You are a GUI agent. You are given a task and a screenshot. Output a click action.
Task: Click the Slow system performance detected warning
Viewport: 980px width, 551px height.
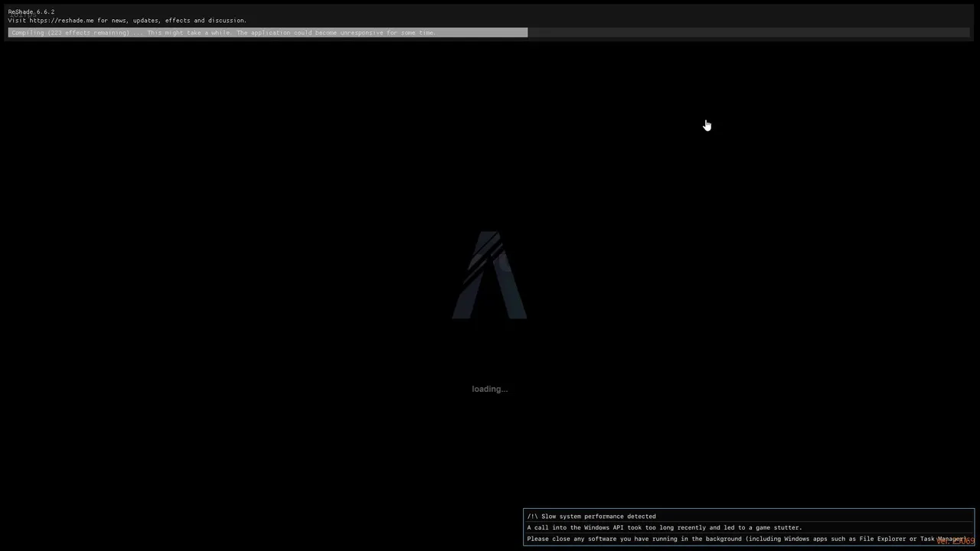coord(591,517)
